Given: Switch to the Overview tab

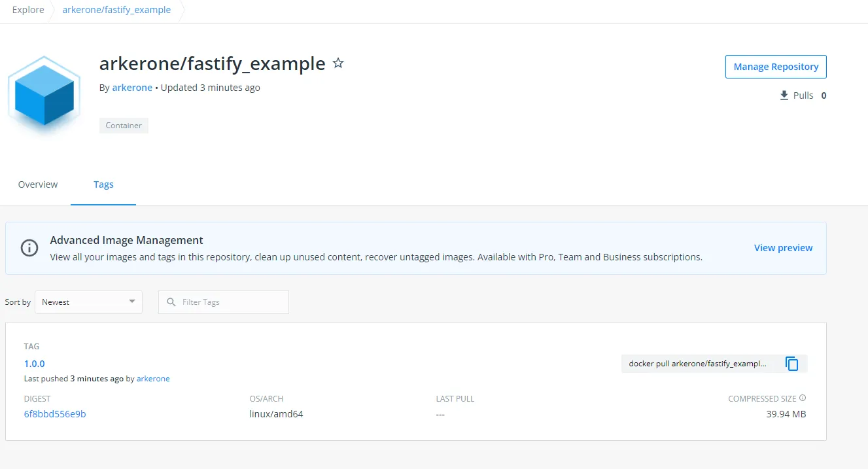Looking at the screenshot, I should 37,184.
